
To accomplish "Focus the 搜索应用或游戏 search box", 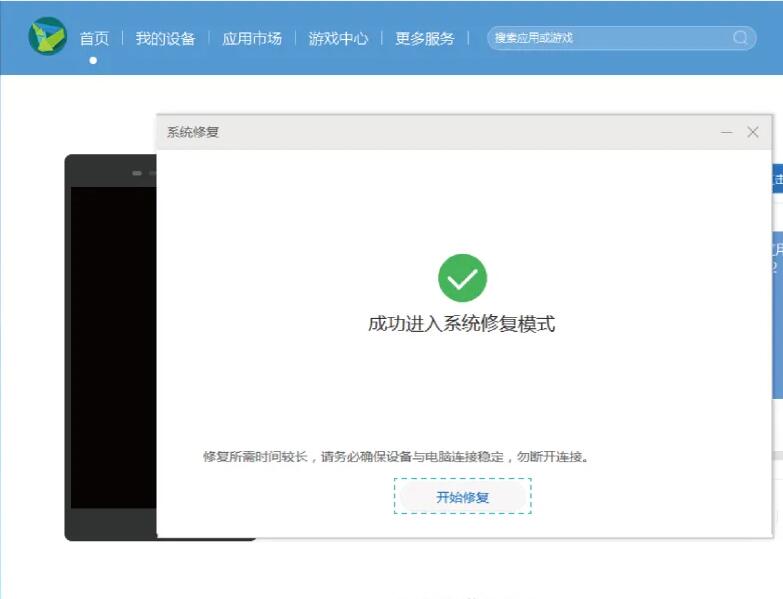I will (x=621, y=38).
